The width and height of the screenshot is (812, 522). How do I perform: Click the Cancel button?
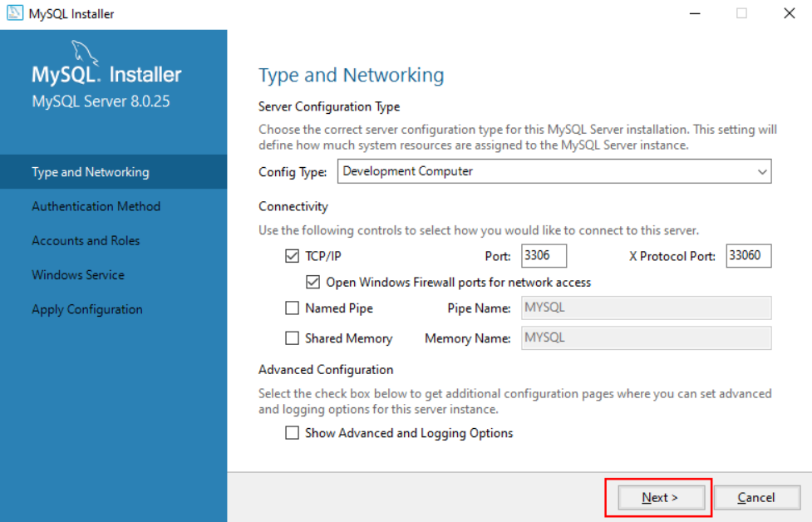click(x=756, y=498)
